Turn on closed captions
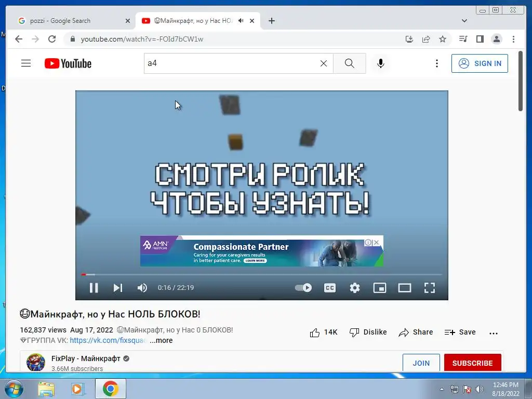This screenshot has height=399, width=532. tap(330, 288)
